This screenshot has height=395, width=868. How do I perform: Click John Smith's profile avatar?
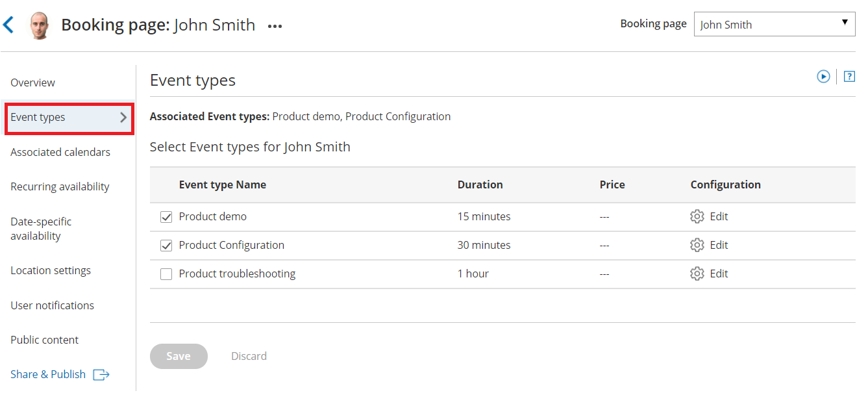40,25
